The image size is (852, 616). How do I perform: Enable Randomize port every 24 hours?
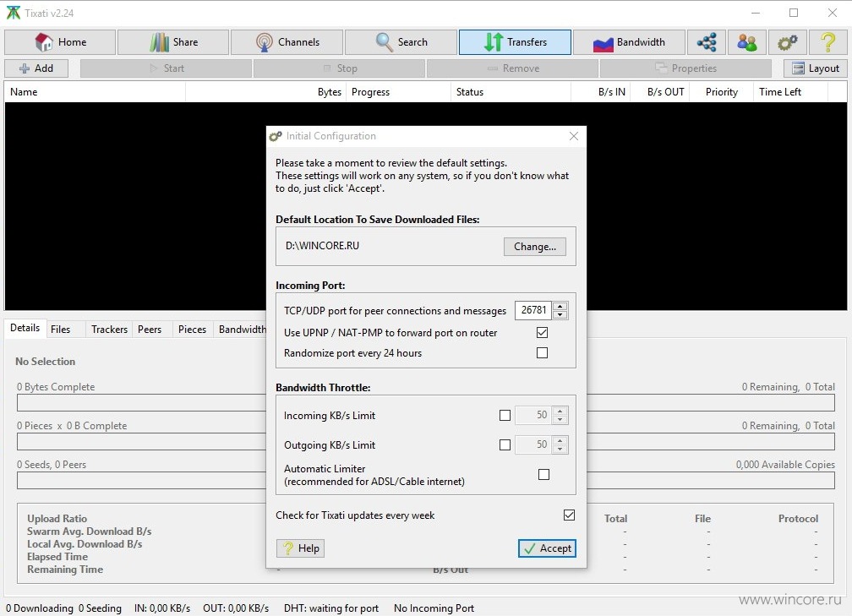[542, 353]
